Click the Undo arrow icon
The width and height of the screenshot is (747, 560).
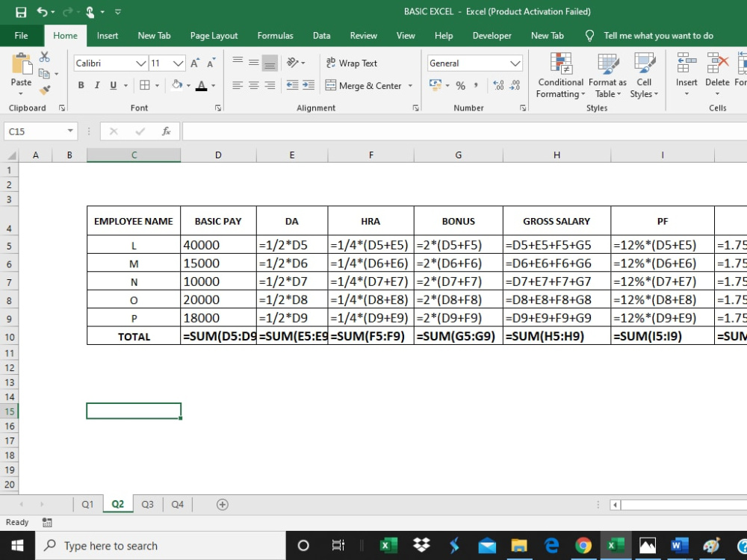click(42, 12)
